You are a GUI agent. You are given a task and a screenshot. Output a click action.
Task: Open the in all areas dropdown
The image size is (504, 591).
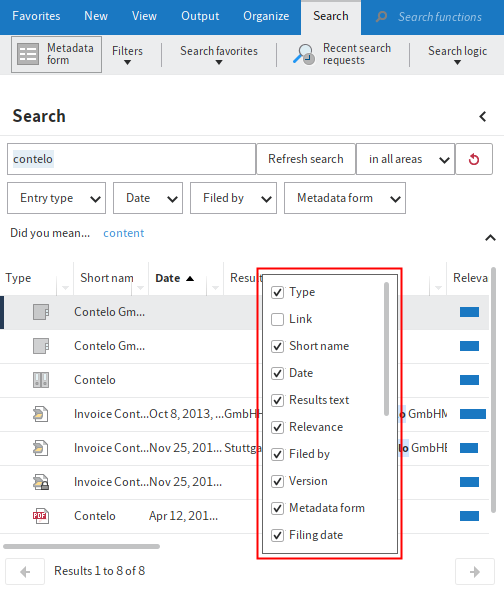tap(405, 159)
